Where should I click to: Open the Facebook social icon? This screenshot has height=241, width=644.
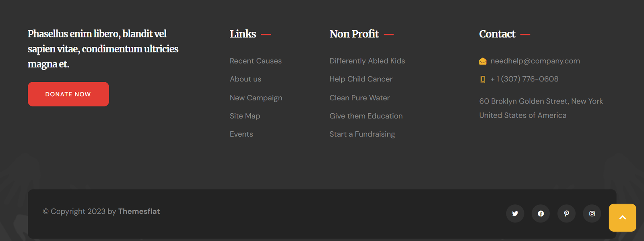click(x=541, y=214)
